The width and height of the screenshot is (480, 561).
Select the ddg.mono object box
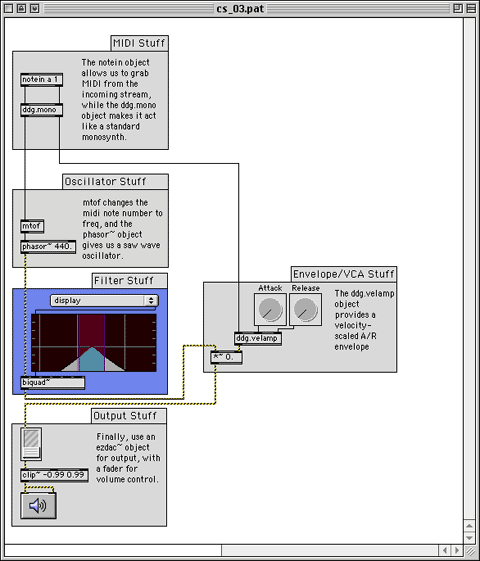pyautogui.click(x=42, y=110)
